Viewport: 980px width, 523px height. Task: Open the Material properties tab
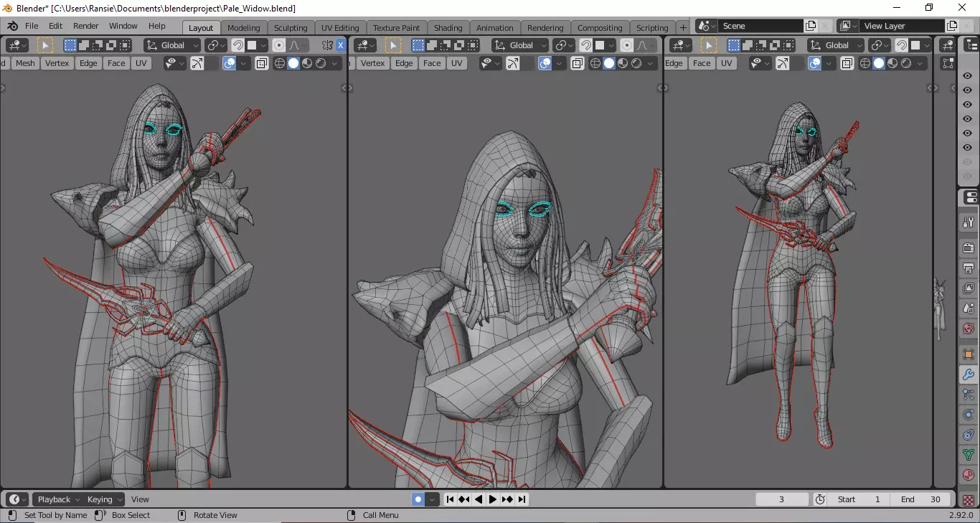[x=969, y=475]
